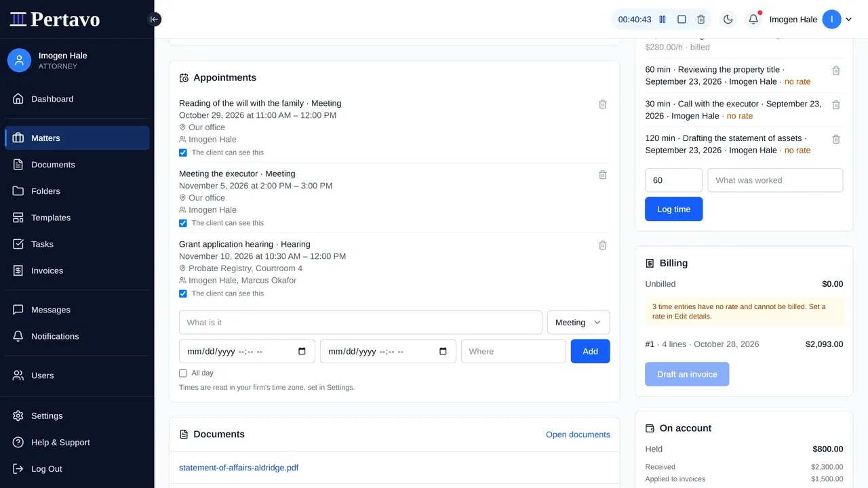Click the sidebar profile avatar for Imogen Hale
868x488 pixels.
[x=19, y=60]
